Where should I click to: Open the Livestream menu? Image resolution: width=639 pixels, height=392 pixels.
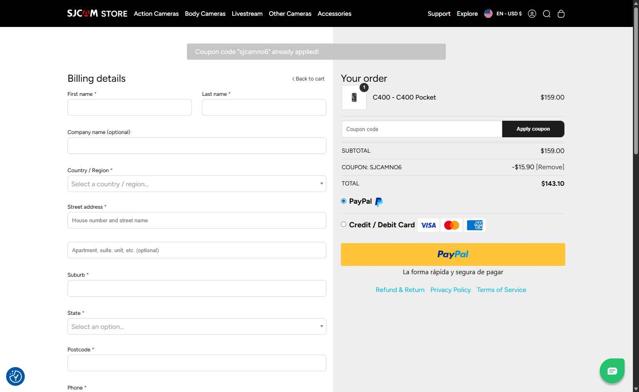coord(247,14)
